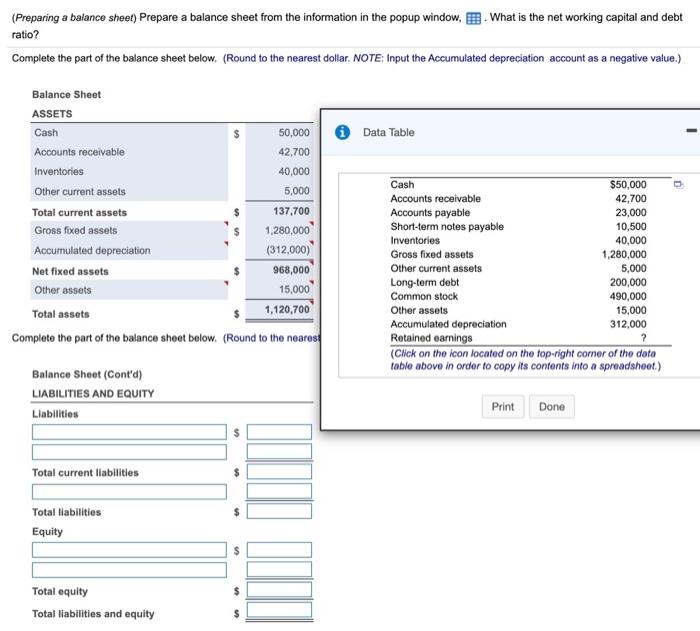
Task: Click the copy-to-spreadsheet instruction note
Action: [x=525, y=359]
